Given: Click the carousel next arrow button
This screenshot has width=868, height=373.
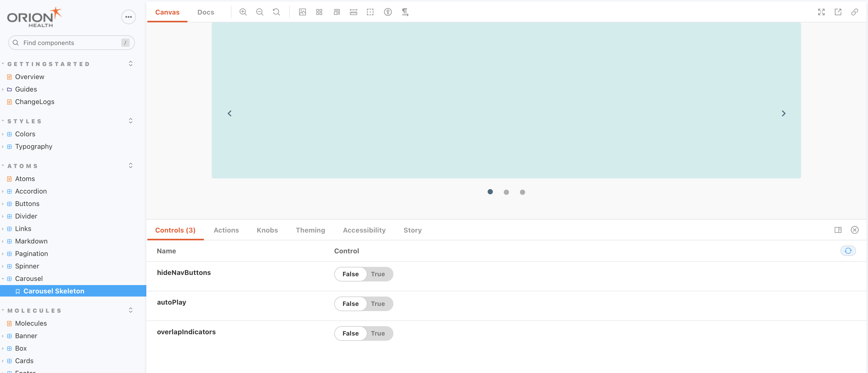Looking at the screenshot, I should pos(783,113).
